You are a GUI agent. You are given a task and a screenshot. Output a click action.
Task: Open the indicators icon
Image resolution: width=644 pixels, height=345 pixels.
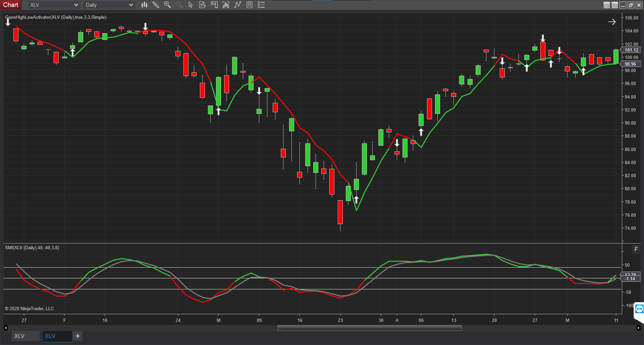(238, 5)
